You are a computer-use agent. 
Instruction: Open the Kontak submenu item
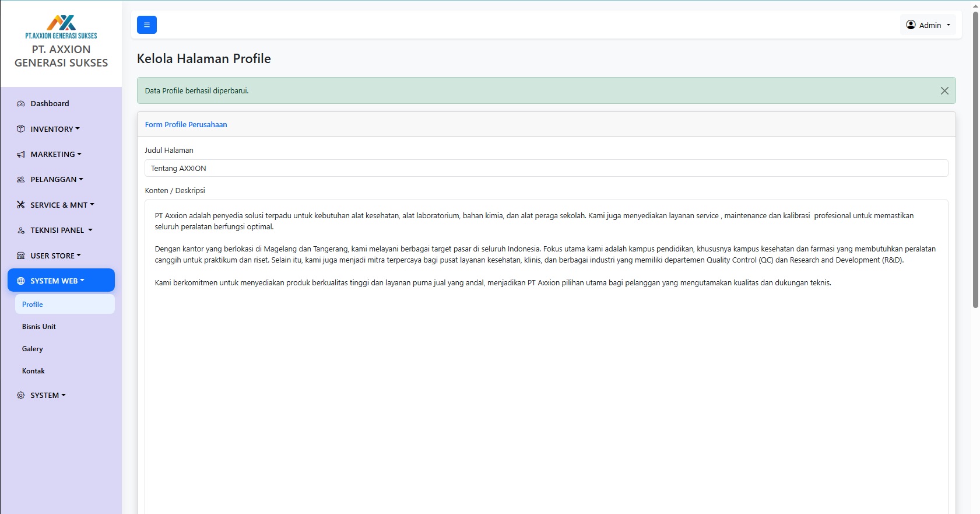[65, 370]
